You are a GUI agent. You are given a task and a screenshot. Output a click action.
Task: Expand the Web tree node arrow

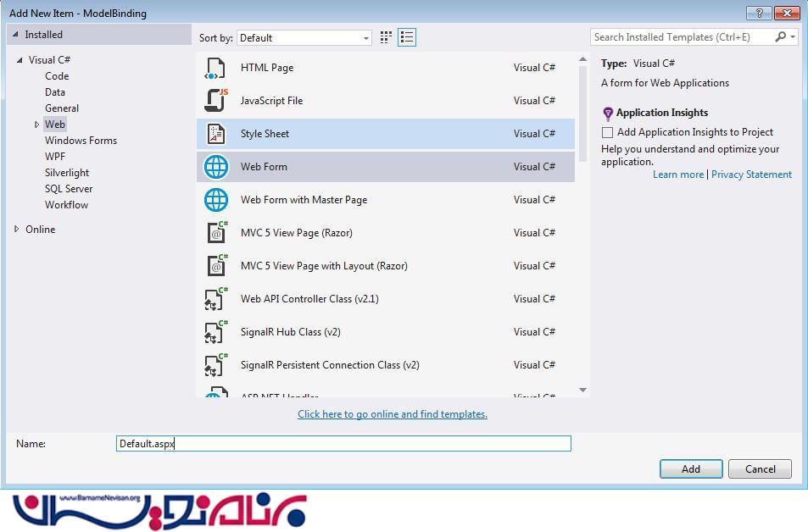point(36,125)
